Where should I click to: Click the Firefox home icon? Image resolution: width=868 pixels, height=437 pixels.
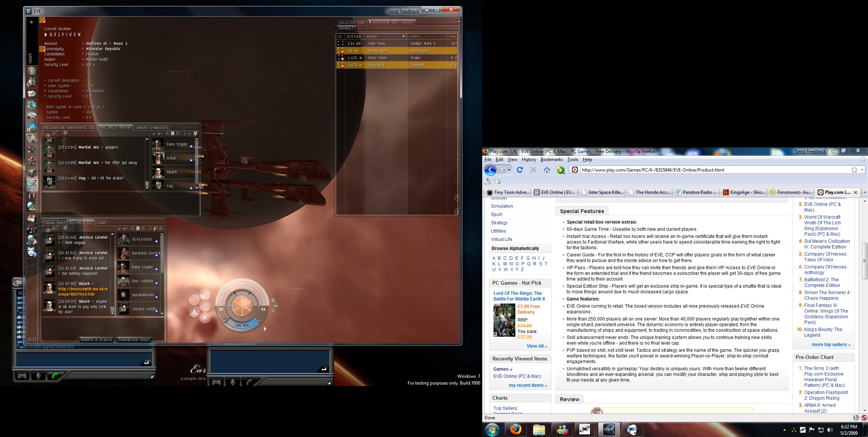[x=547, y=170]
